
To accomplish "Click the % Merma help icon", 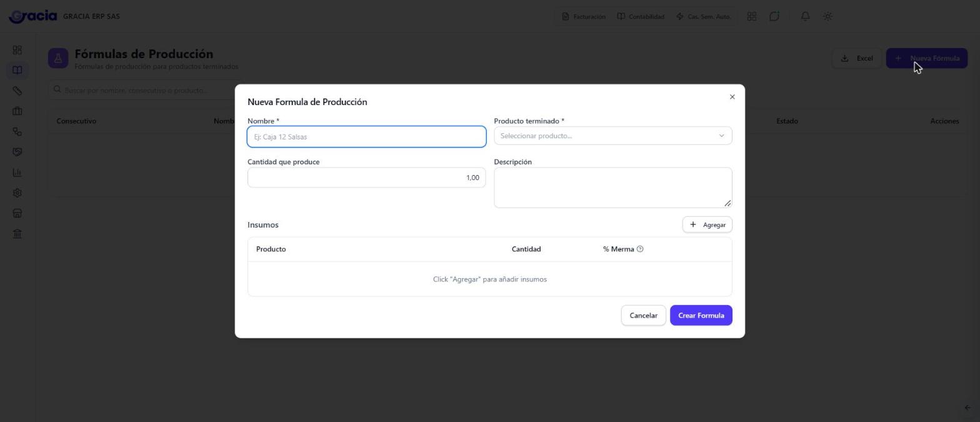I will pos(640,249).
